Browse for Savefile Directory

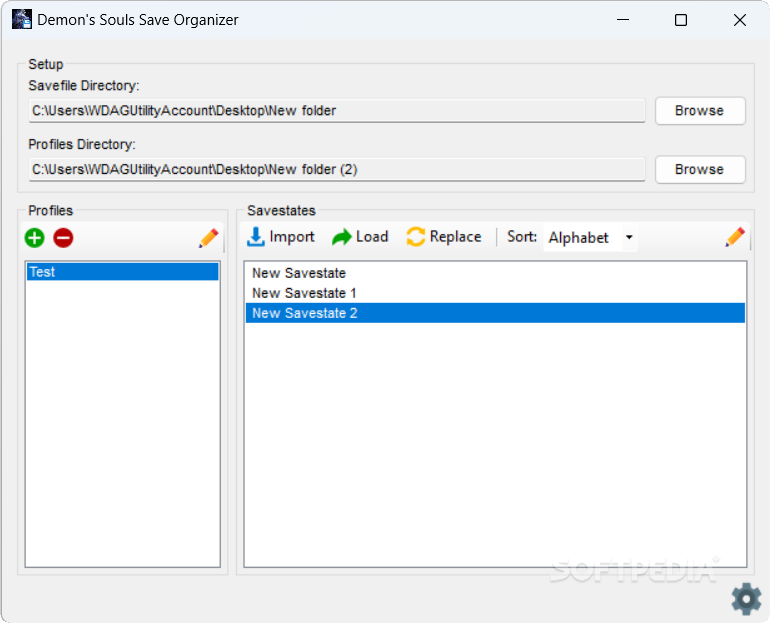pyautogui.click(x=700, y=110)
